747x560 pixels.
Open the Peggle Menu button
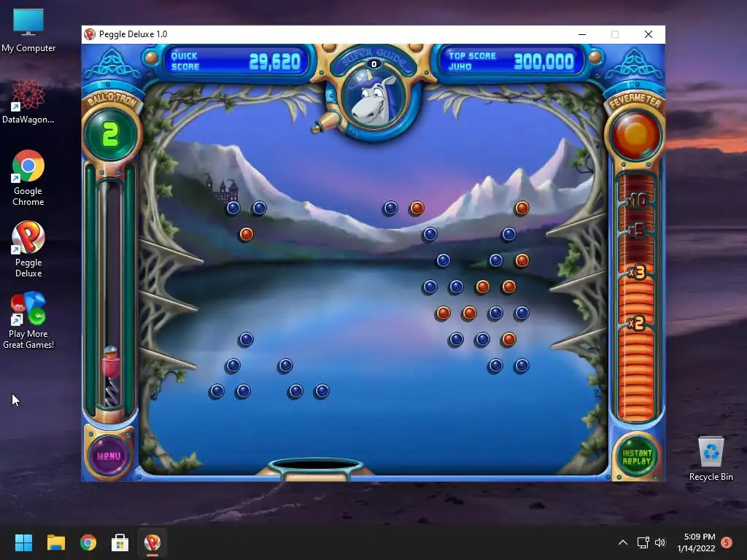coord(109,455)
